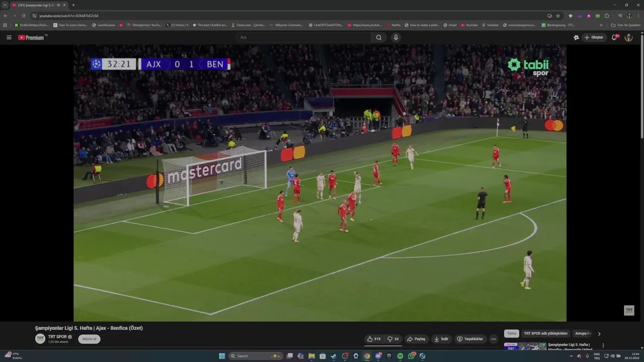Open Spotify from the taskbar
Viewport: 644px width, 362px height.
click(400, 356)
